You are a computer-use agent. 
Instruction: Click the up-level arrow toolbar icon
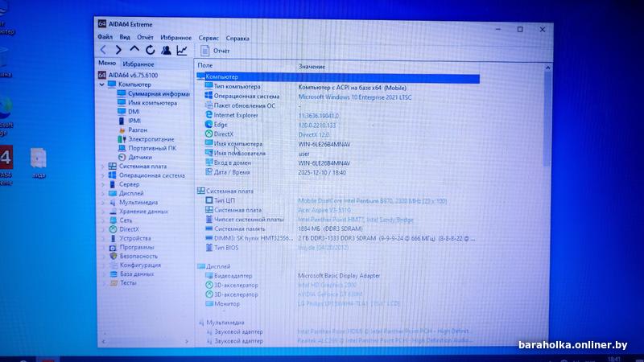pyautogui.click(x=134, y=50)
